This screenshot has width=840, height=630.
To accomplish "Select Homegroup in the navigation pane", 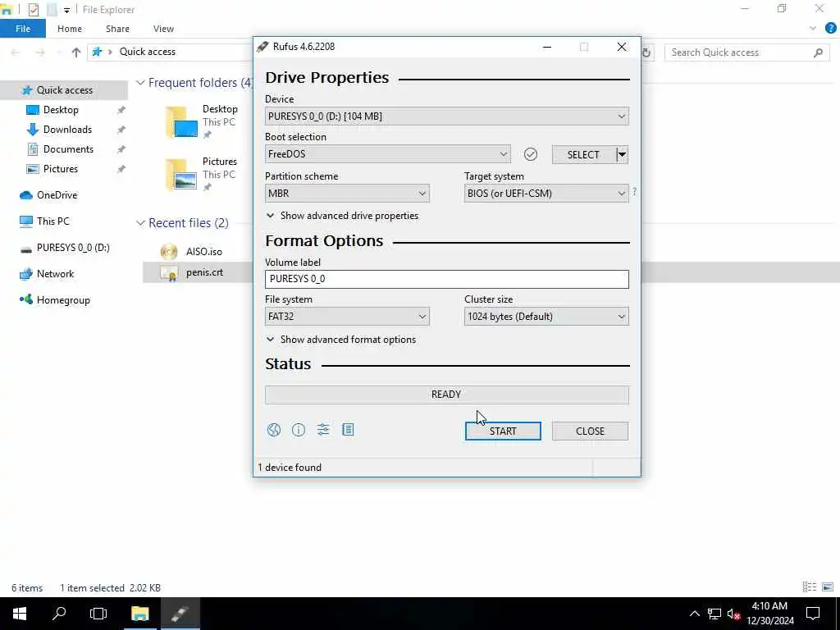I will pyautogui.click(x=63, y=300).
